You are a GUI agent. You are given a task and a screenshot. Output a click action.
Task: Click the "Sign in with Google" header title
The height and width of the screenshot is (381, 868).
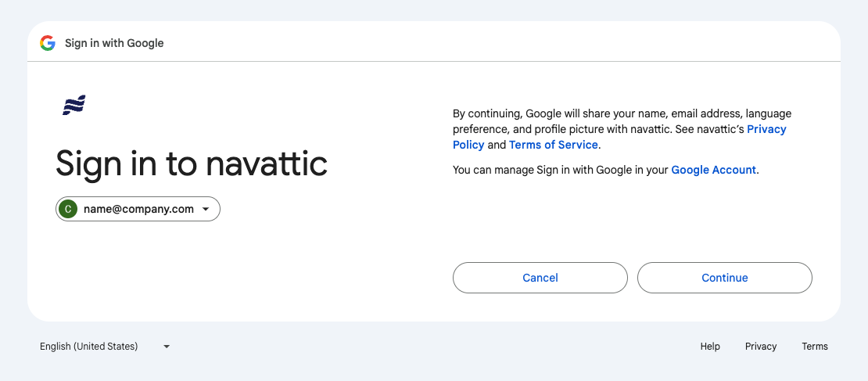(x=114, y=43)
